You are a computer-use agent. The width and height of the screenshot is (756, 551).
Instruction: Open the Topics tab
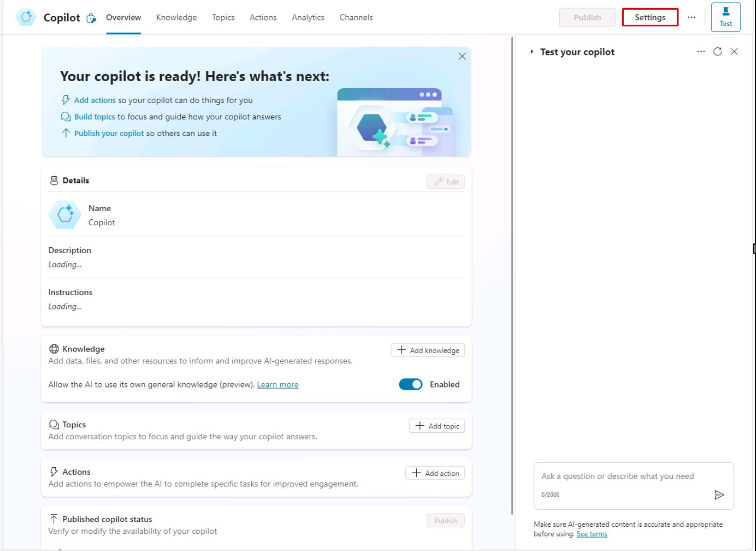(x=223, y=17)
